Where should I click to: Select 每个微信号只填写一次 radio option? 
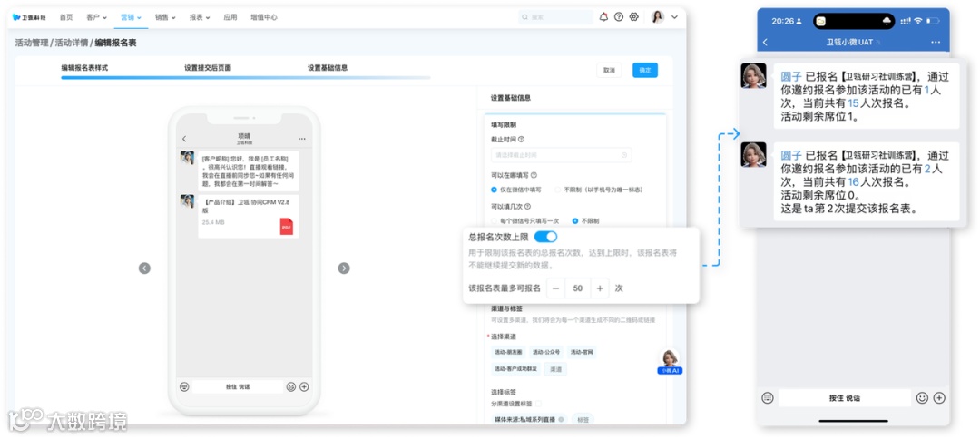pos(494,221)
